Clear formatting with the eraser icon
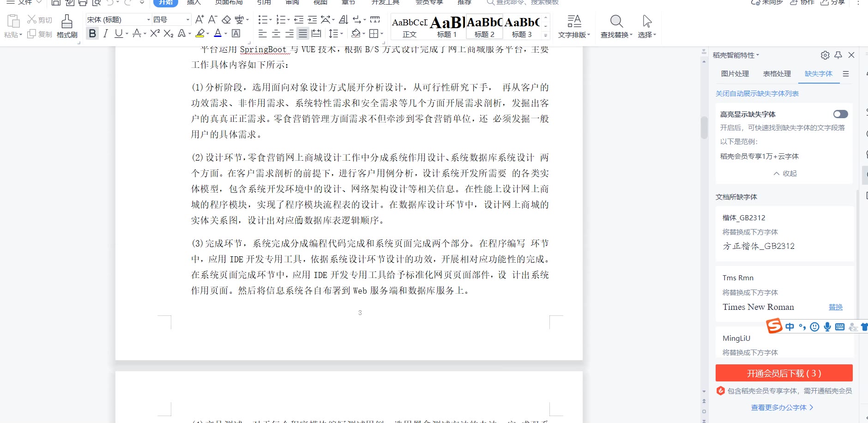This screenshot has width=868, height=423. (x=226, y=19)
